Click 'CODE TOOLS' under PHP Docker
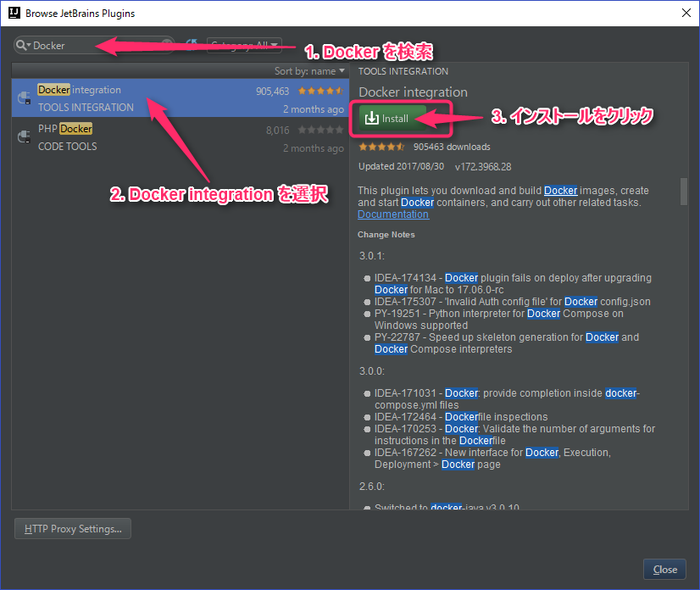The image size is (700, 590). tap(68, 147)
